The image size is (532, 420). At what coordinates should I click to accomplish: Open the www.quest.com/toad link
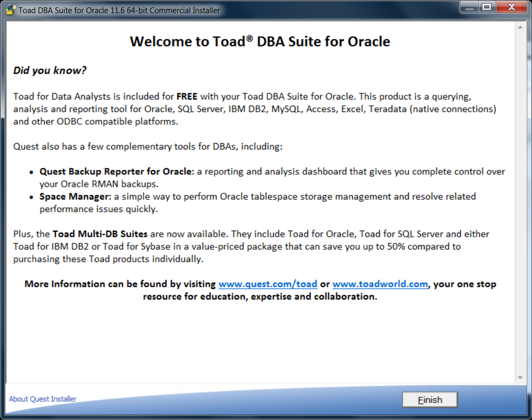(x=268, y=284)
